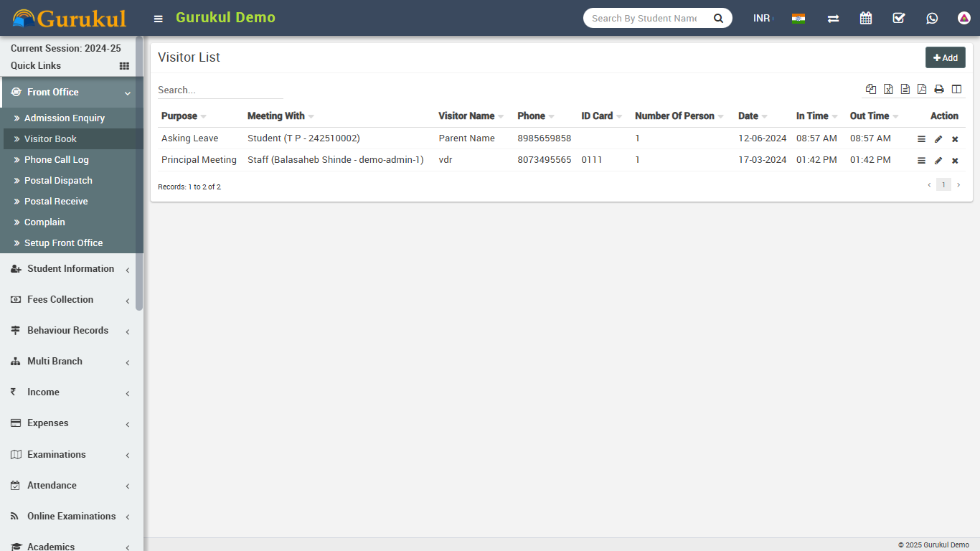Expand the Student Information menu
The width and height of the screenshot is (980, 551).
(70, 269)
